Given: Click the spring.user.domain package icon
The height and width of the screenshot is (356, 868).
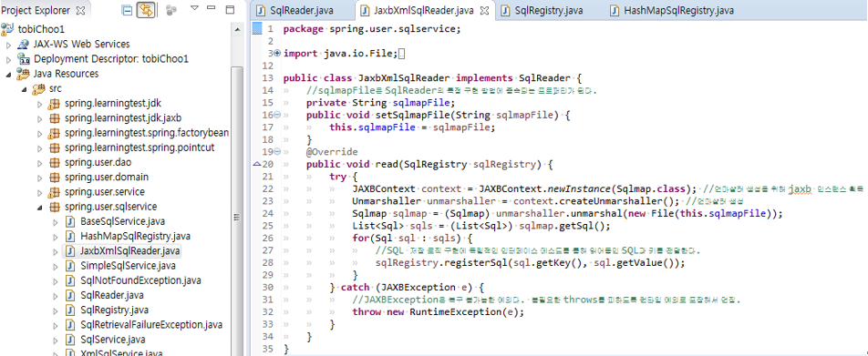Looking at the screenshot, I should click(x=55, y=178).
